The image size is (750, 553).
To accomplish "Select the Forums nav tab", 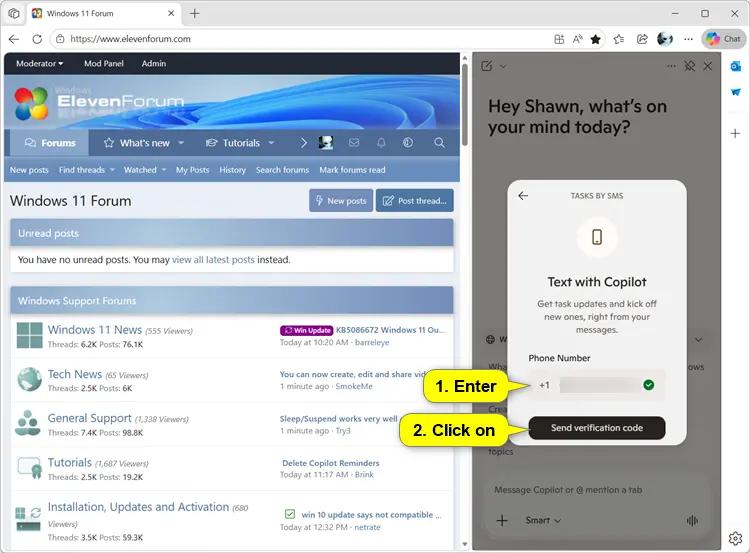I will [50, 143].
